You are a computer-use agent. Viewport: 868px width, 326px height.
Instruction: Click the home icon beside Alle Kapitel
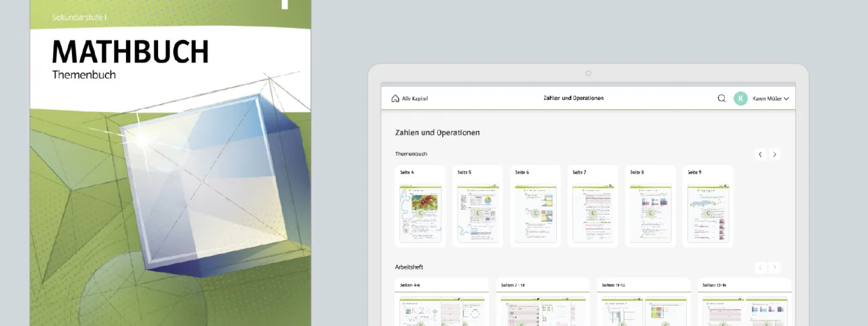395,98
